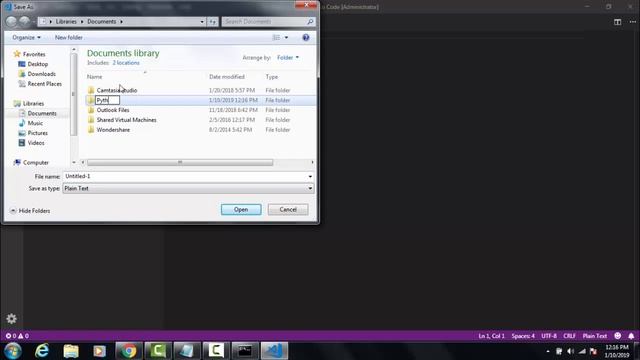
Task: Select the Camtasia Studio folder
Action: (117, 90)
